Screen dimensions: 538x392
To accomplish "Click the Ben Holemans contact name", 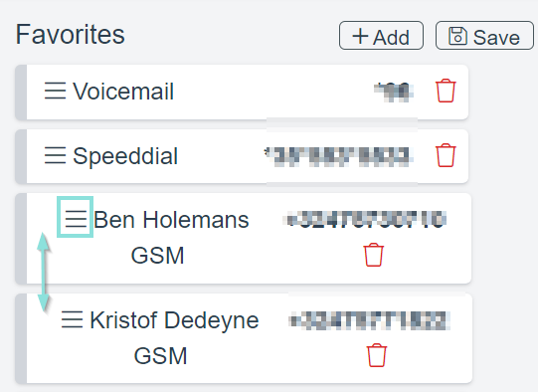I will click(171, 220).
